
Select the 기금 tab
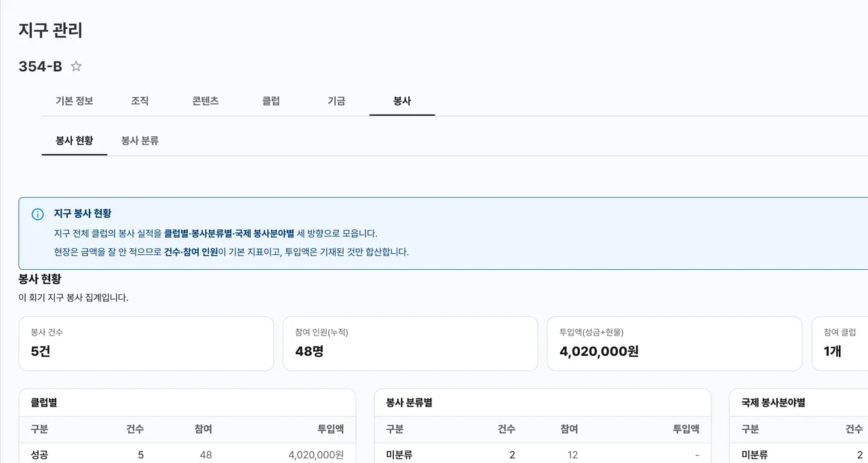[x=336, y=101]
